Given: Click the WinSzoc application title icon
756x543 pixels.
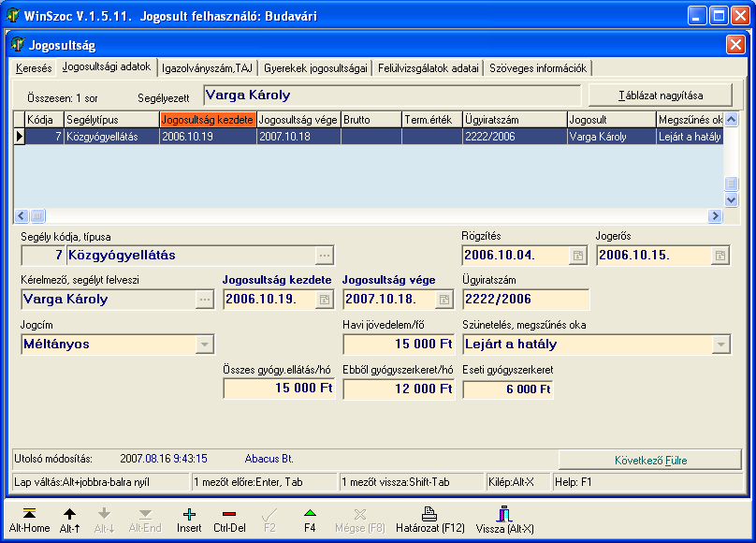Looking at the screenshot, I should 13,15.
